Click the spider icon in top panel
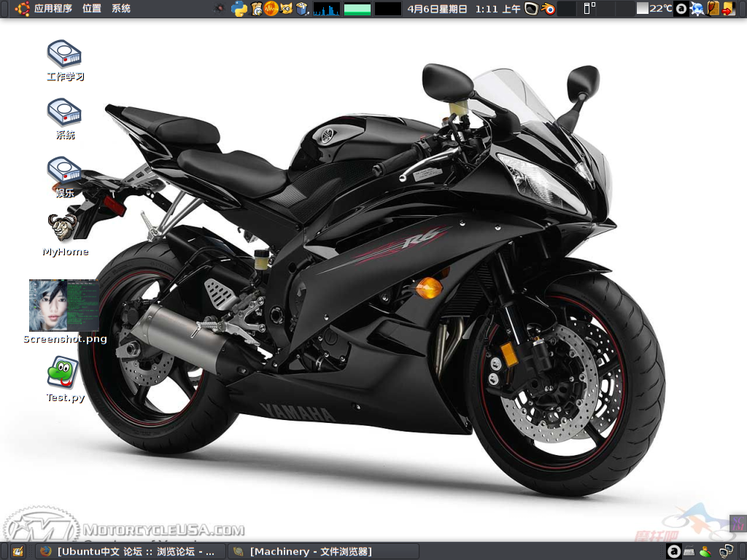This screenshot has width=747, height=560. point(219,9)
